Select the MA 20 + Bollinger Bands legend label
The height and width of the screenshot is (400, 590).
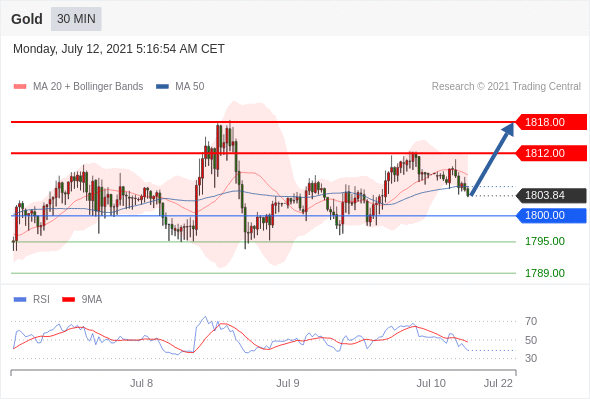pos(88,87)
